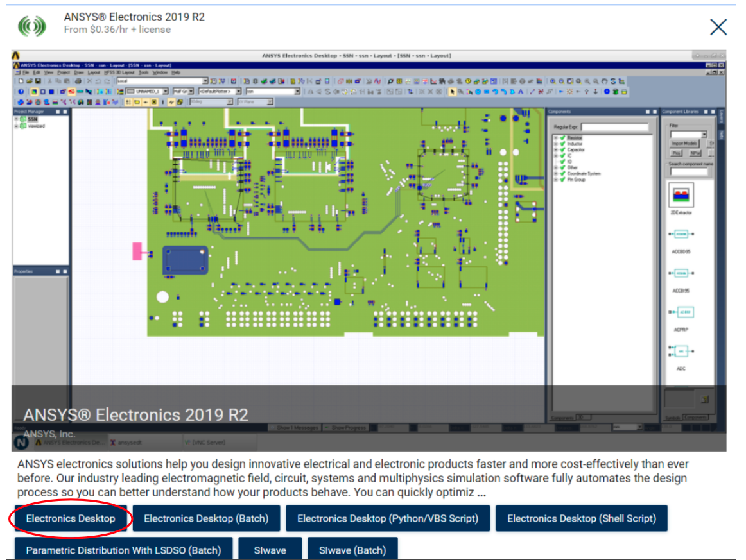Toggle the Resistor checkmark

562,138
